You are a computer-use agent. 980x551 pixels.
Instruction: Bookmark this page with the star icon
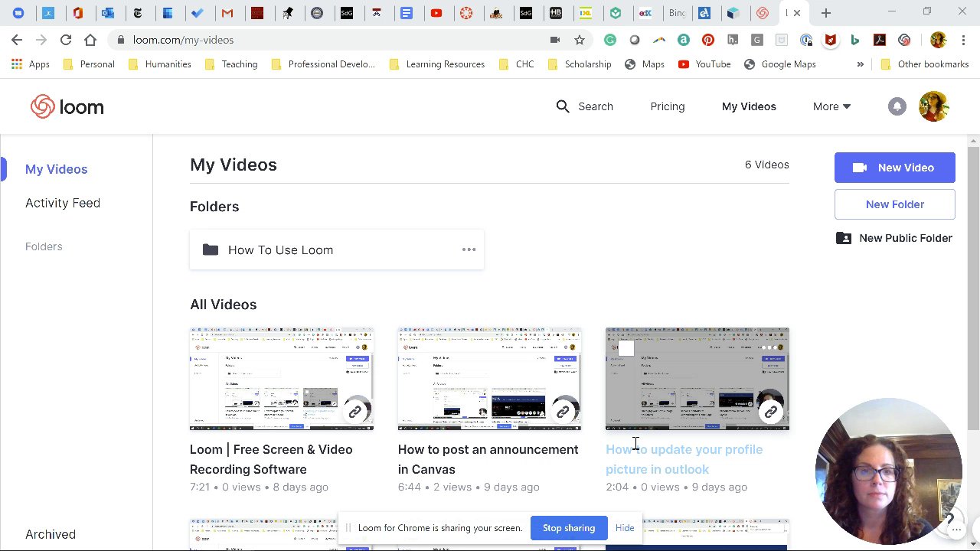pos(580,40)
